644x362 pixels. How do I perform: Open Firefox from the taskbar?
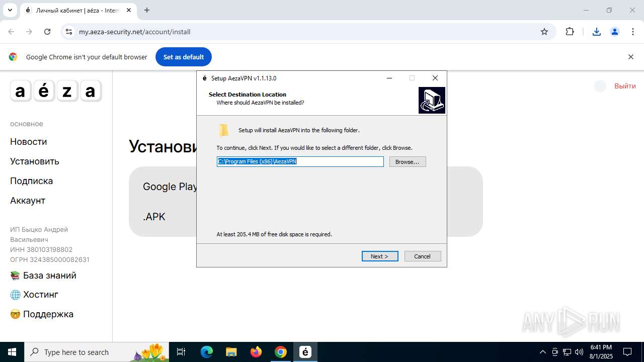coord(256,352)
